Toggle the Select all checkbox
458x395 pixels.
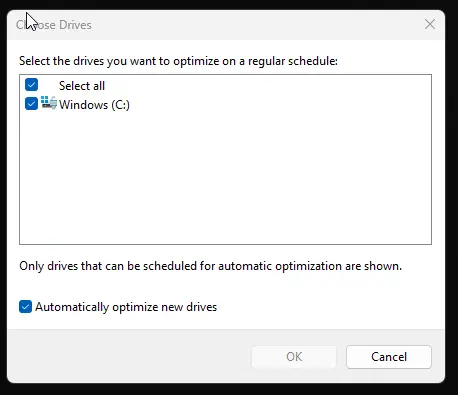(x=31, y=85)
